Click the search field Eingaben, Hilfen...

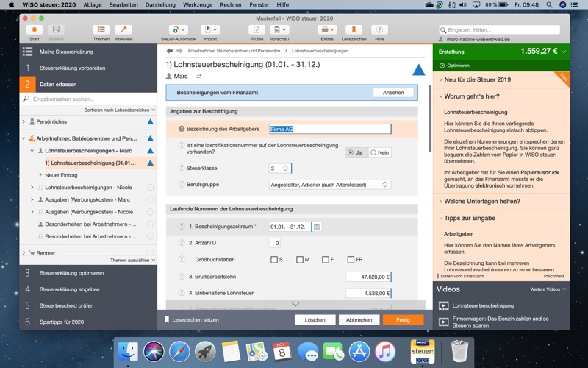500,29
